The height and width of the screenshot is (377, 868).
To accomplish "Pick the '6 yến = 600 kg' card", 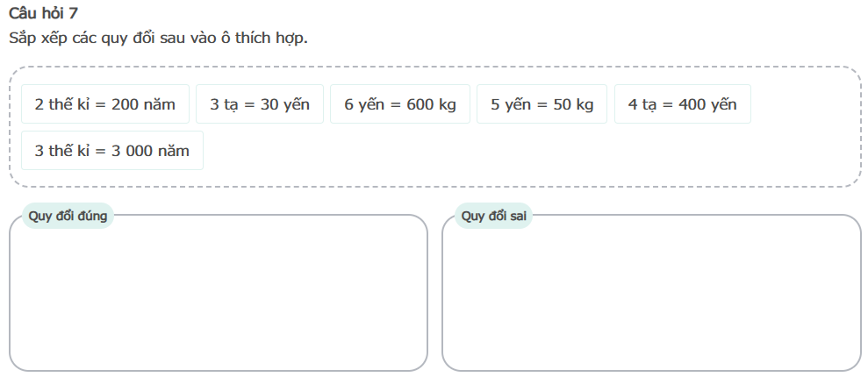I will pos(400,104).
